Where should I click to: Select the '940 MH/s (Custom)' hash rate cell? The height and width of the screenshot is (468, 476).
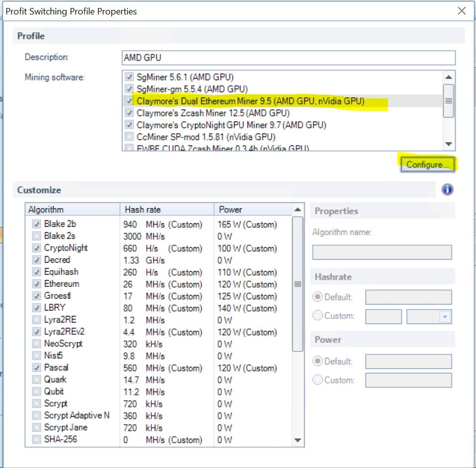[163, 225]
